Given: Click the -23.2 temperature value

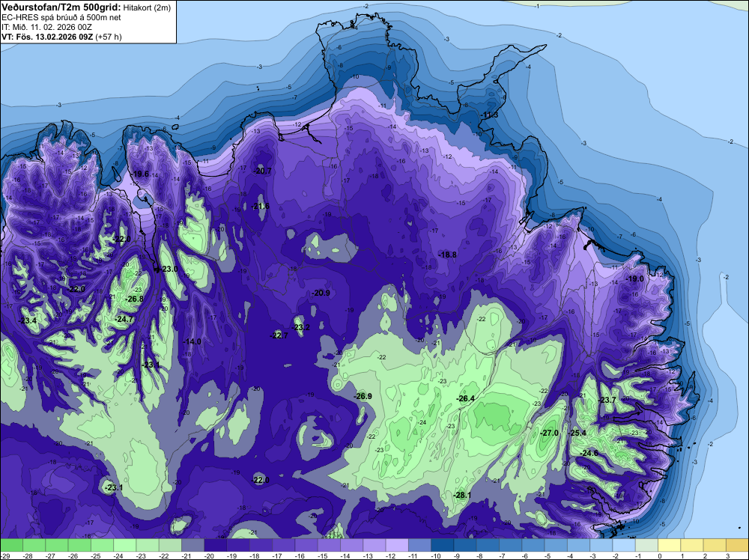Looking at the screenshot, I should [x=301, y=327].
